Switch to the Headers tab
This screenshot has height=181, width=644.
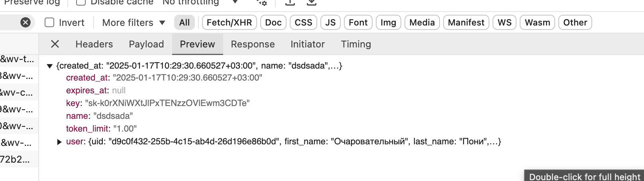click(94, 44)
